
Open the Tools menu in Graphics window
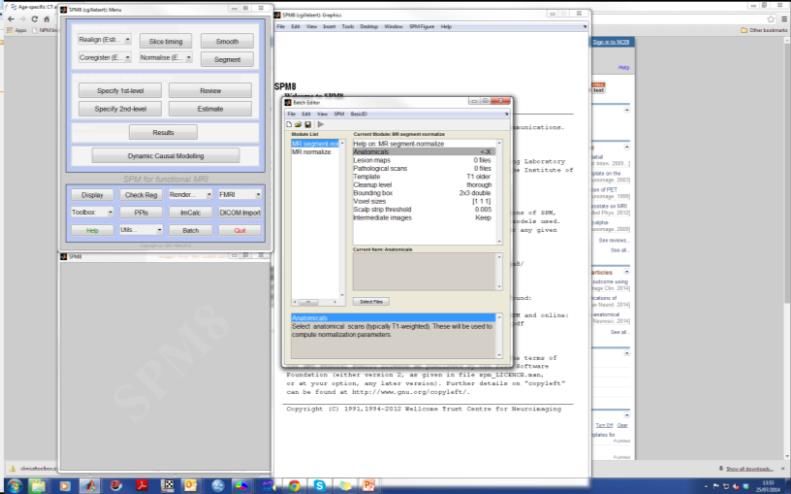point(348,27)
